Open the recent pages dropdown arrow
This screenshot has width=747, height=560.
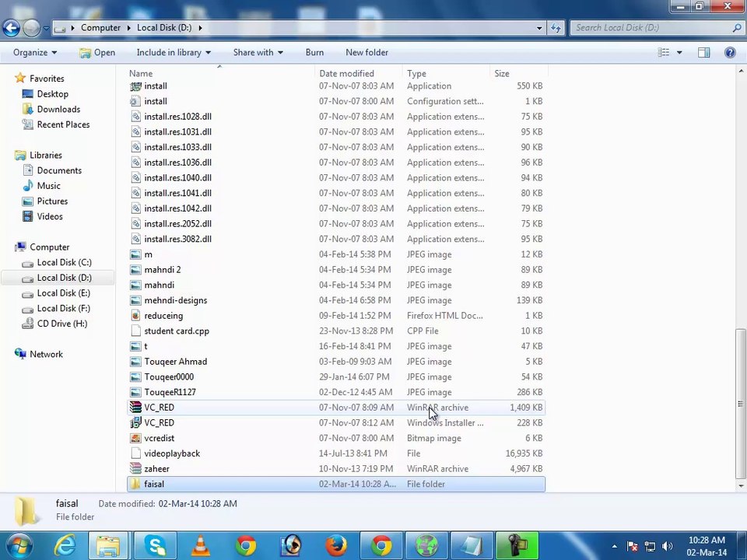coord(46,28)
